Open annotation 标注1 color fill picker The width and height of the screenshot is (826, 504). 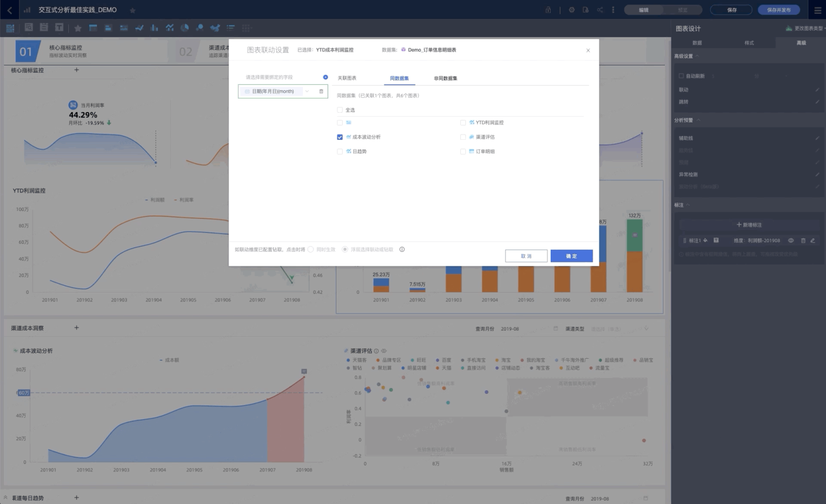coord(705,240)
